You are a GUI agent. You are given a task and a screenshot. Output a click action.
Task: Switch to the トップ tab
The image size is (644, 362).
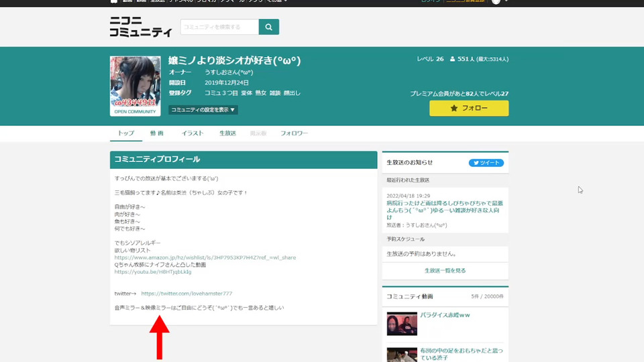pos(125,133)
